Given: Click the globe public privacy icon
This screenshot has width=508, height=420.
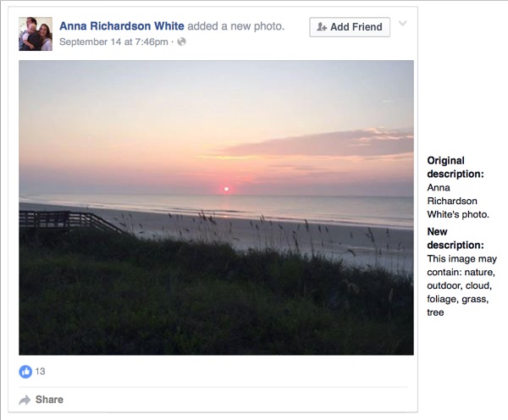Looking at the screenshot, I should point(182,41).
